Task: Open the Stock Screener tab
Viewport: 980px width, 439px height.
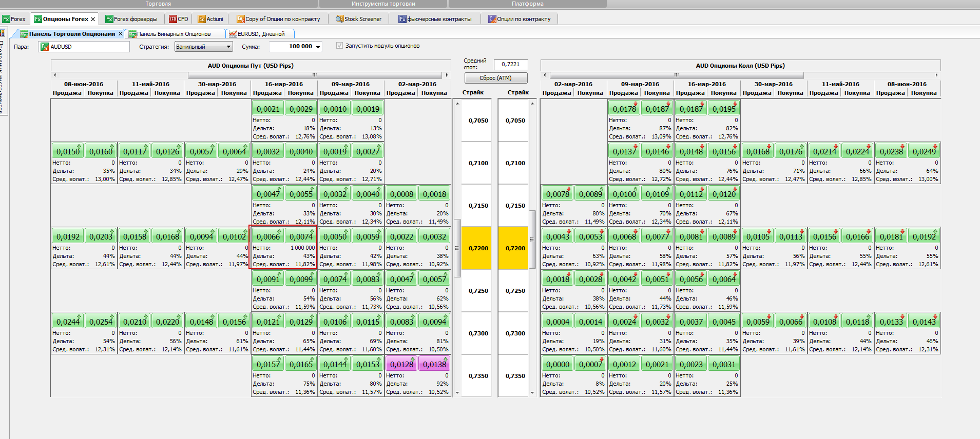Action: click(x=359, y=19)
